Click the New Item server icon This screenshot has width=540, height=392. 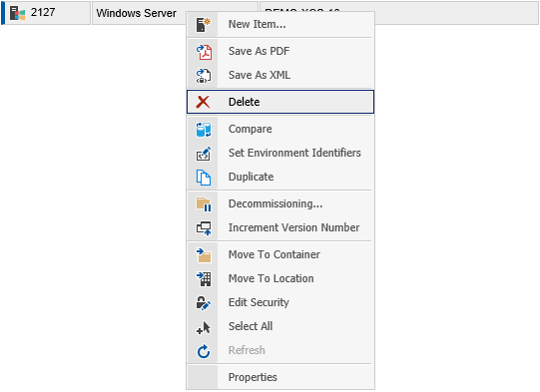[204, 25]
